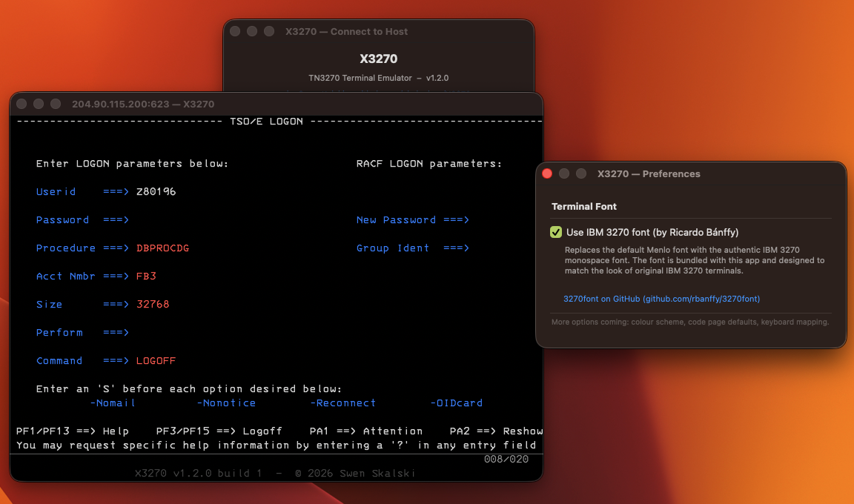The height and width of the screenshot is (504, 854).
Task: Click the Group Ident entry field
Action: [x=504, y=248]
